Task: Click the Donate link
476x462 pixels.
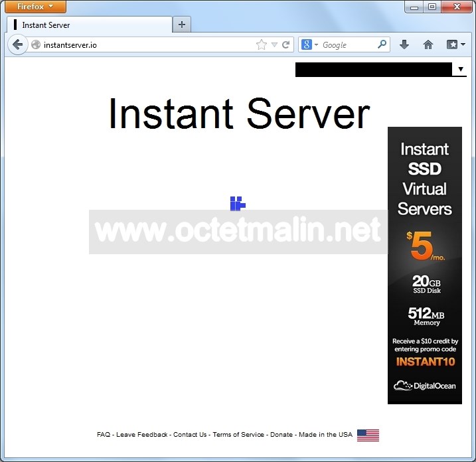Action: 281,434
